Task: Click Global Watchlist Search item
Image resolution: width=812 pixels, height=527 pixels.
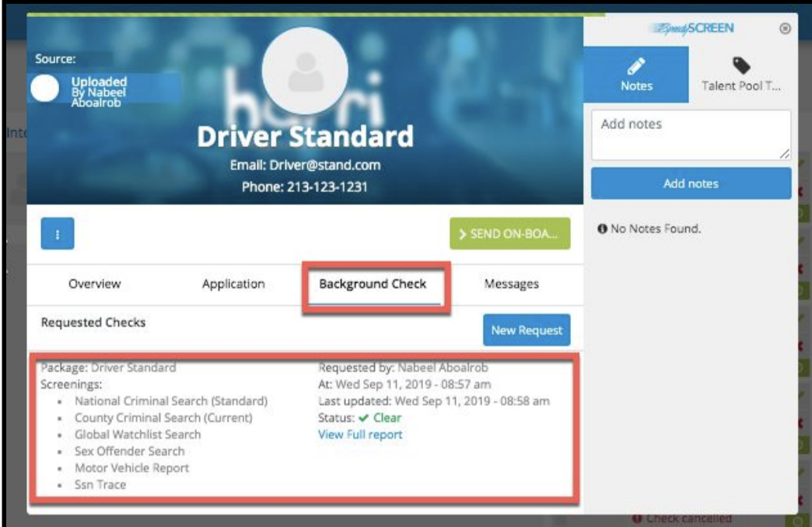Action: pos(137,435)
